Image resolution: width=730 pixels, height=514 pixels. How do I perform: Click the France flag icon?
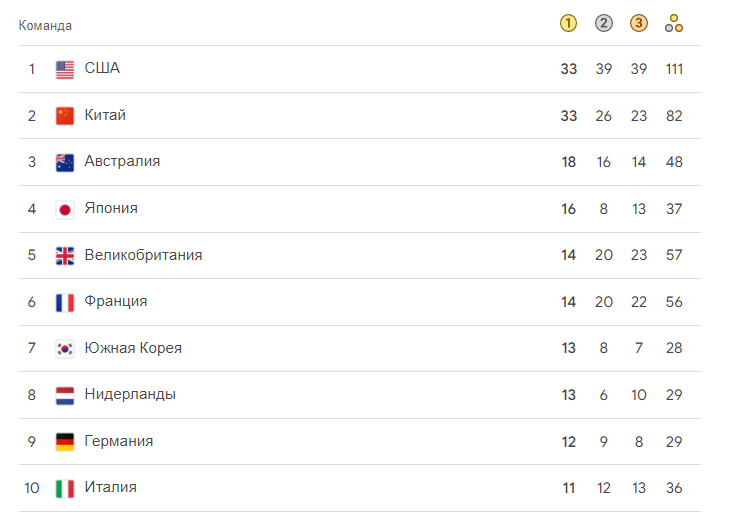(65, 302)
